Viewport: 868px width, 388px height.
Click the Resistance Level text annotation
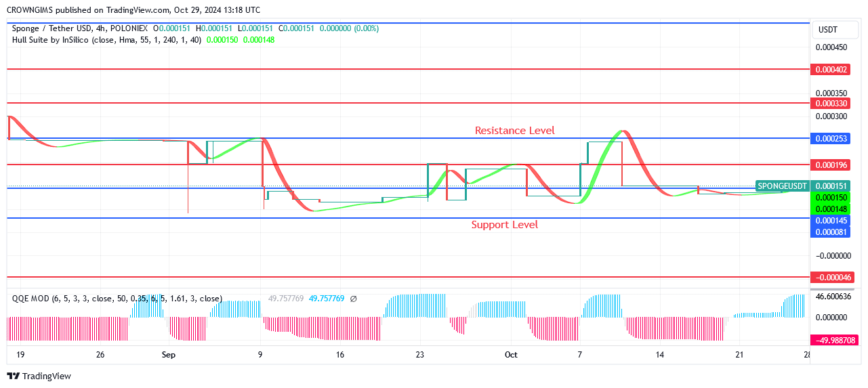514,131
